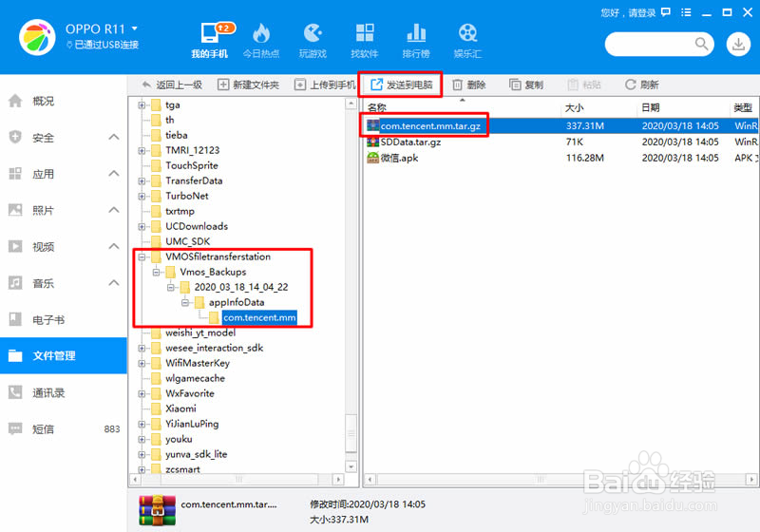Click the 360 assistant logo

37,38
